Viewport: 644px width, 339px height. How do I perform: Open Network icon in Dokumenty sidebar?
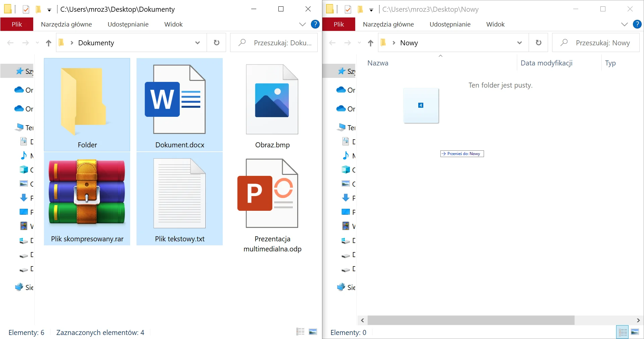pos(19,287)
